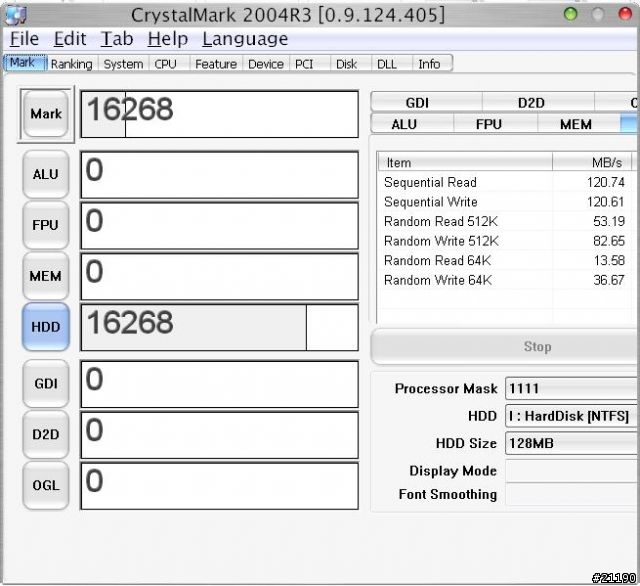Viewport: 640px width, 586px height.
Task: Run all benchmarks with Mark button
Action: [x=46, y=114]
